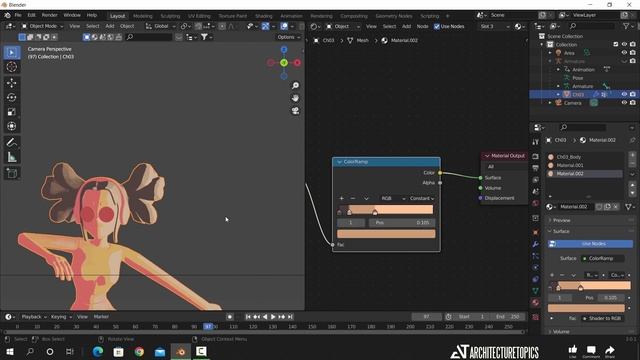Viewport: 640px width, 360px height.
Task: Toggle the Use Nodes checkbox in node editor
Action: pos(437,27)
